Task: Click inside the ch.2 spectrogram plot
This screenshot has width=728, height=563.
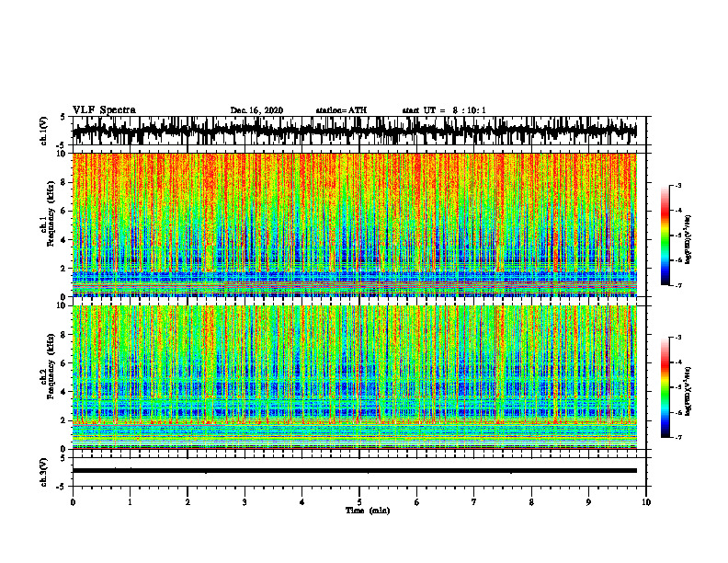Action: (x=355, y=377)
